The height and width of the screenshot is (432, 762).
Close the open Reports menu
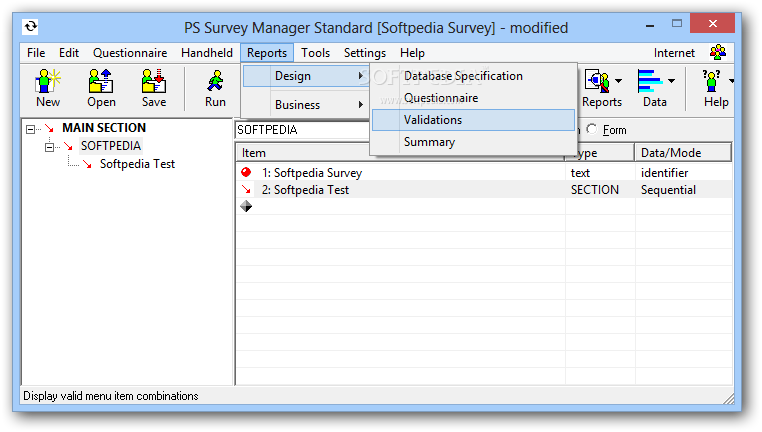(267, 52)
